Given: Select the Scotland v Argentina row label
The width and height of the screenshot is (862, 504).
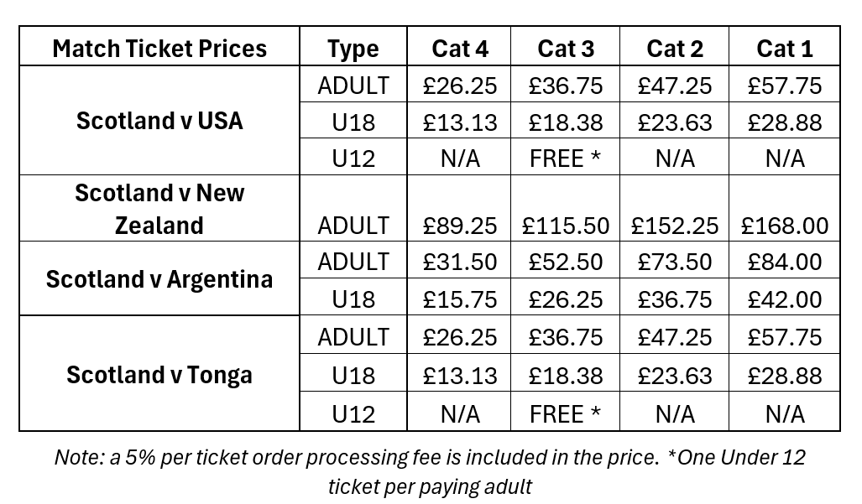Looking at the screenshot, I should [159, 279].
